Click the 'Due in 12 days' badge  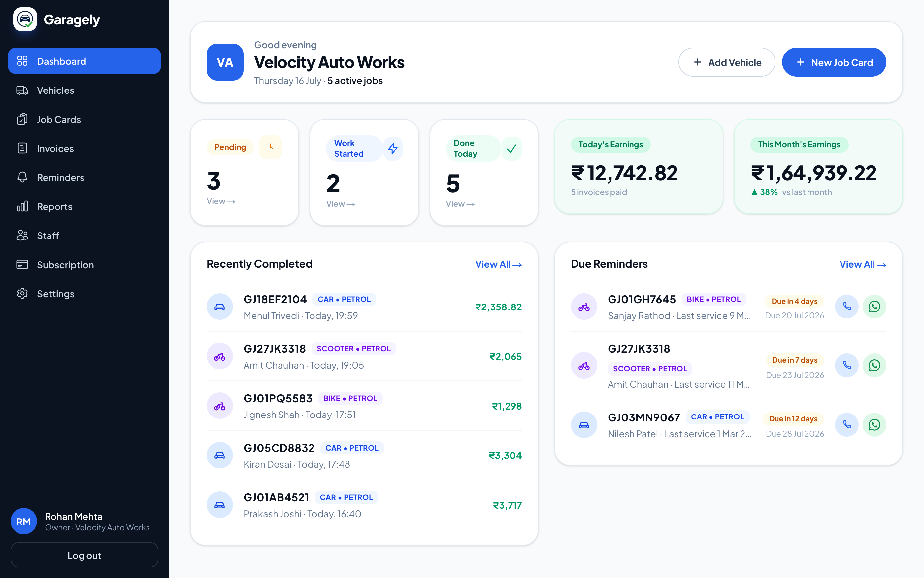pos(793,419)
